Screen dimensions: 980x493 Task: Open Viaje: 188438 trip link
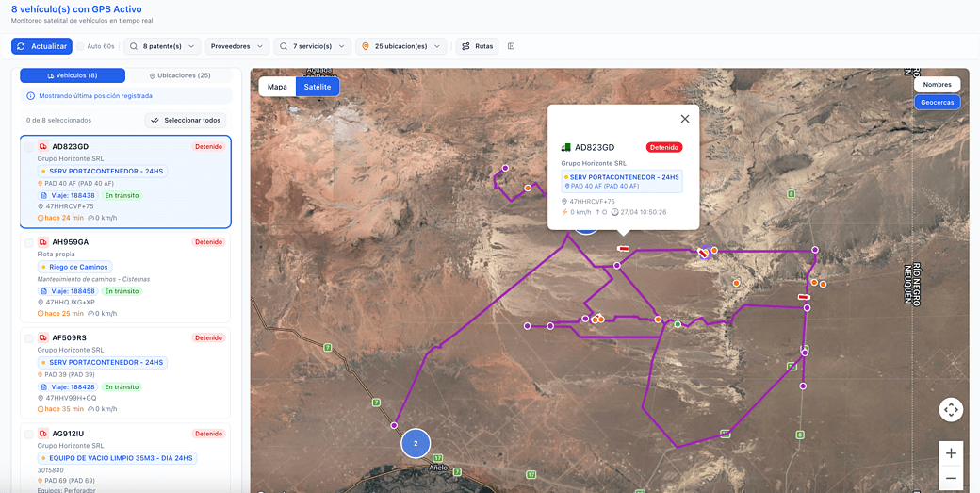68,195
